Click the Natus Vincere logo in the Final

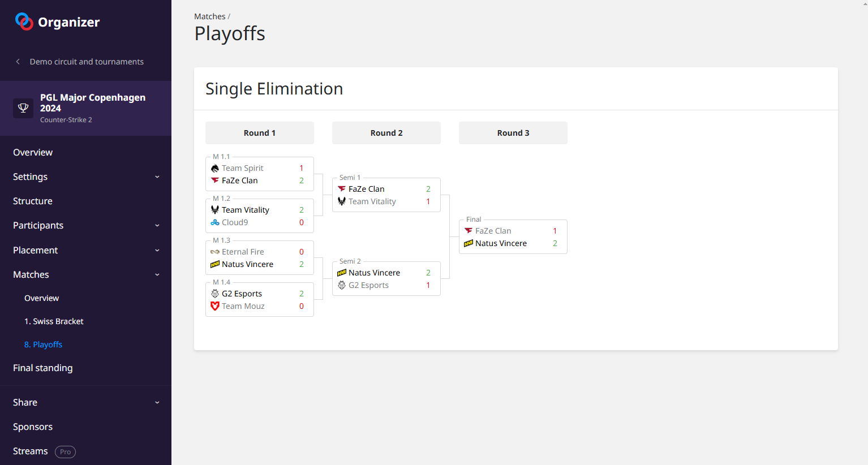click(469, 243)
